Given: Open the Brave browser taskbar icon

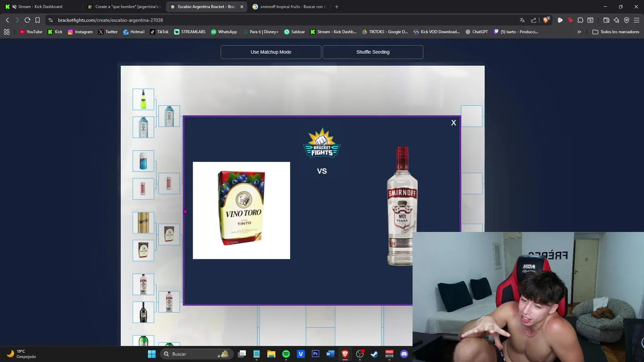Looking at the screenshot, I should tap(345, 354).
